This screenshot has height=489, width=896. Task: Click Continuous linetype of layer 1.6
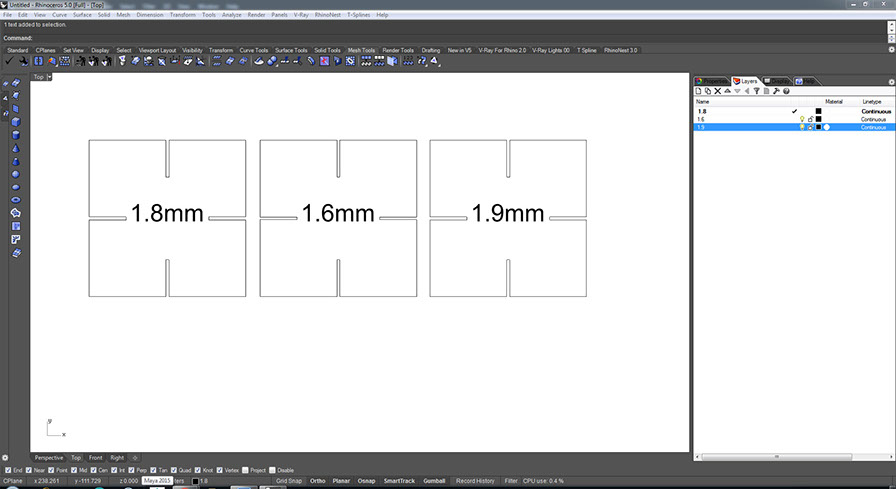click(x=873, y=119)
